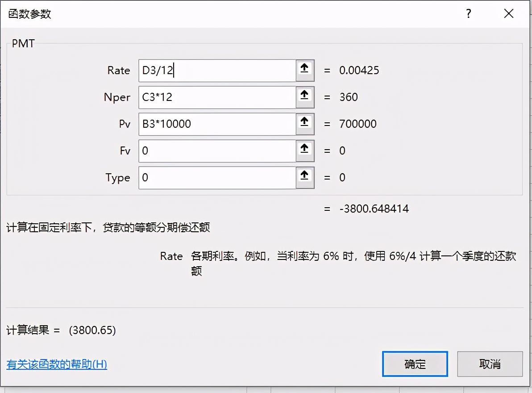Viewport: 532px width, 393px height.
Task: Select the Nper result value 360
Action: tap(349, 97)
